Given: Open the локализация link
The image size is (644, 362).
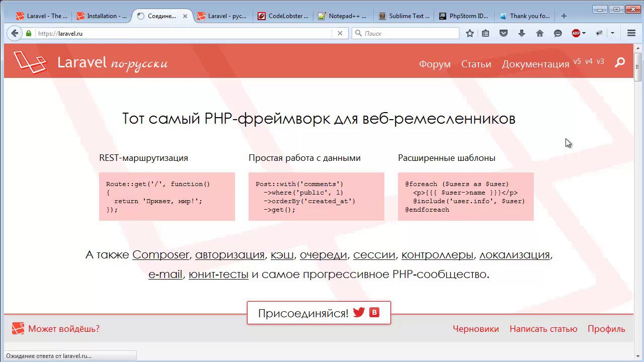Looking at the screenshot, I should click(x=515, y=254).
